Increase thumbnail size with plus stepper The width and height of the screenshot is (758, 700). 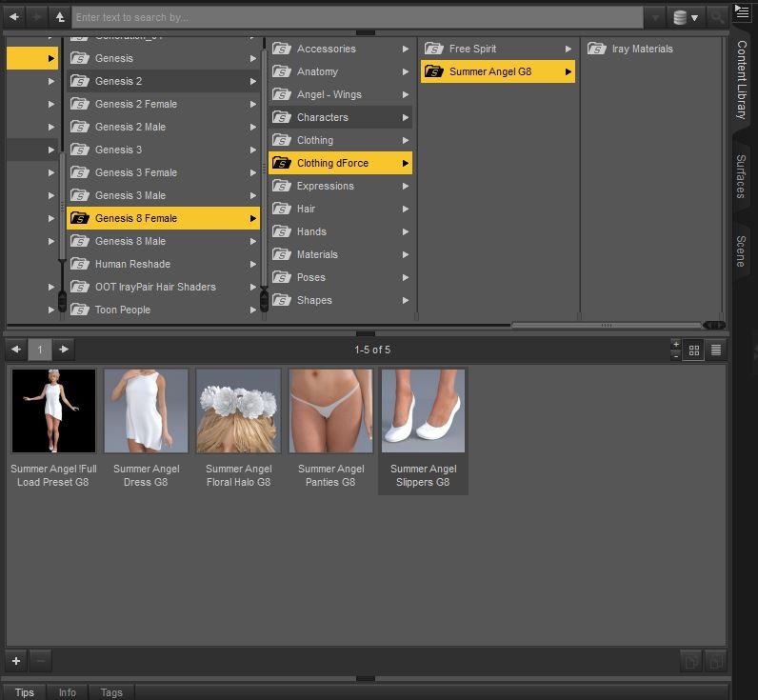click(676, 344)
